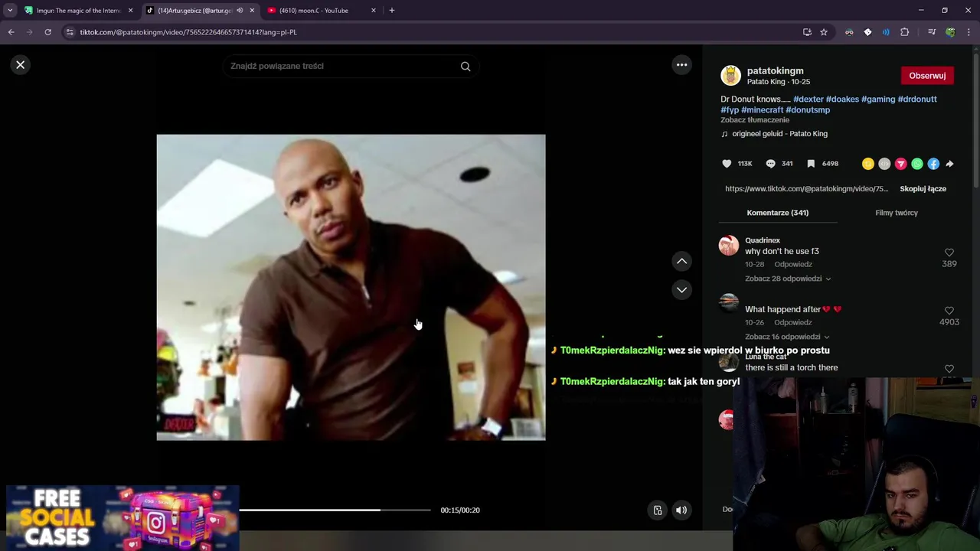Share to Facebook with the blue icon

(x=933, y=164)
